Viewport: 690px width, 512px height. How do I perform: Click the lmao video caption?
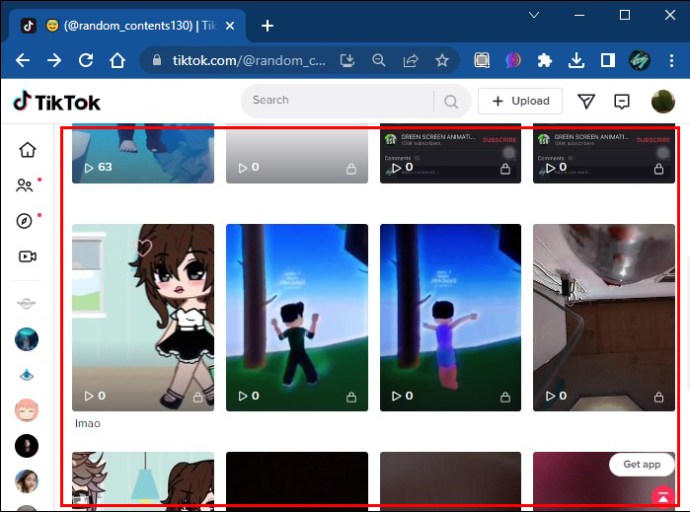click(x=88, y=424)
